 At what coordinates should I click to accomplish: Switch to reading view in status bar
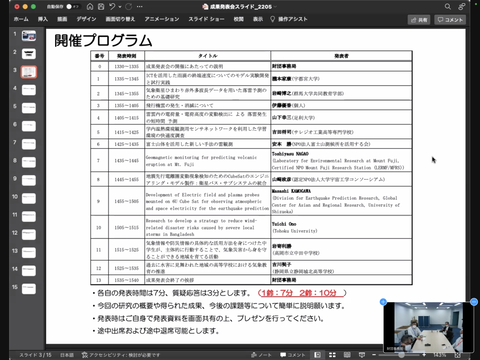point(347,355)
